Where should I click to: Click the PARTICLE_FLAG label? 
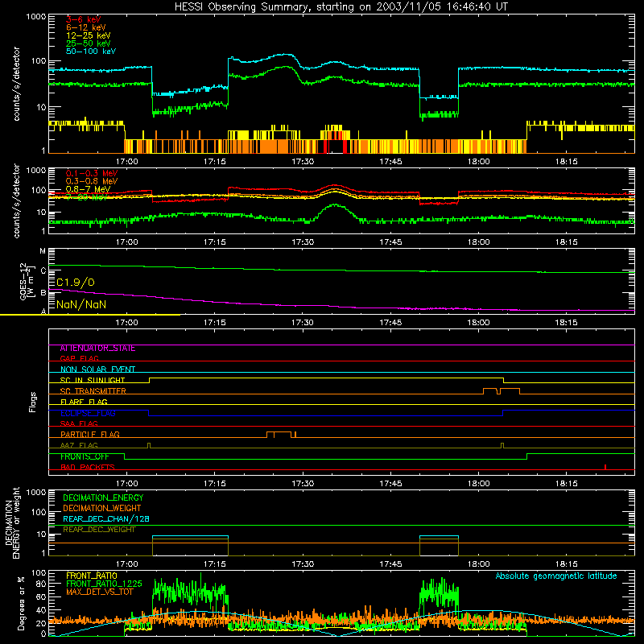[90, 435]
